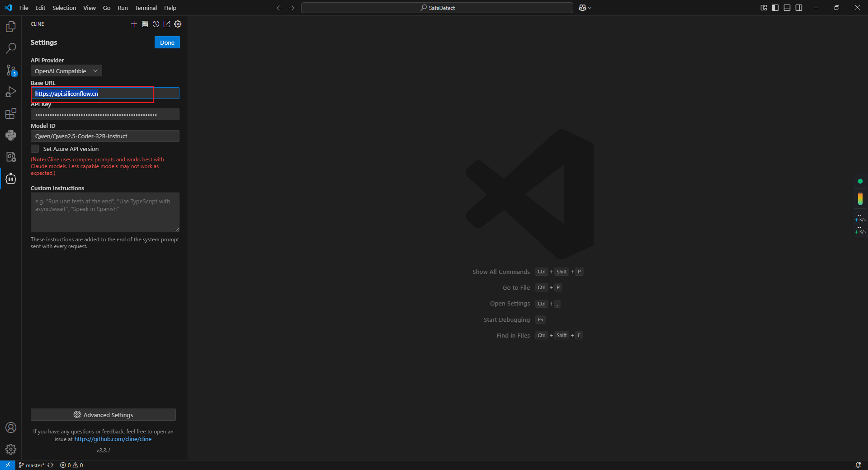This screenshot has height=470, width=868.
Task: Go forward with the navigation arrow
Action: click(x=292, y=8)
